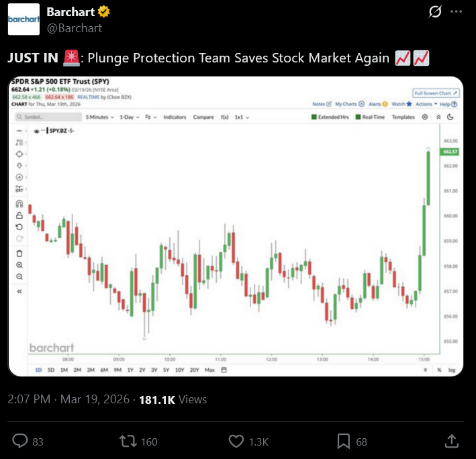Image resolution: width=476 pixels, height=459 pixels.
Task: Click the Full Screen Chart button
Action: click(x=436, y=93)
